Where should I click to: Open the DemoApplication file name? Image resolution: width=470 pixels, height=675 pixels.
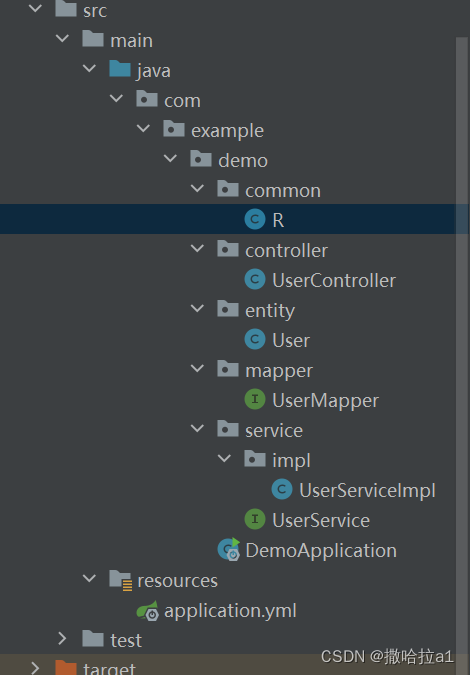321,551
